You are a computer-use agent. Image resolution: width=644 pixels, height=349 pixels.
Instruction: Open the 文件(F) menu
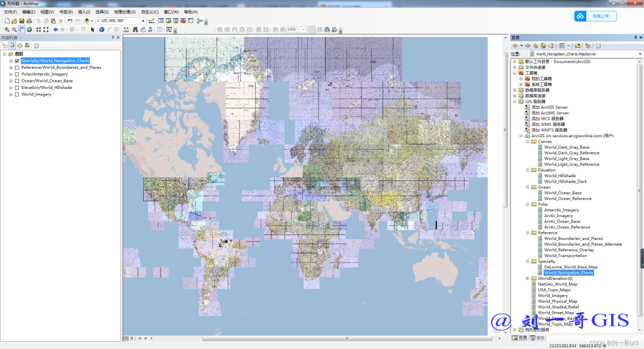click(x=11, y=12)
